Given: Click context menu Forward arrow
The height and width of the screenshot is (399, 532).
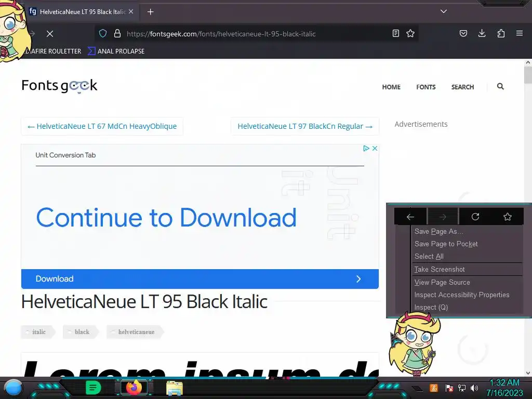Looking at the screenshot, I should pos(443,217).
